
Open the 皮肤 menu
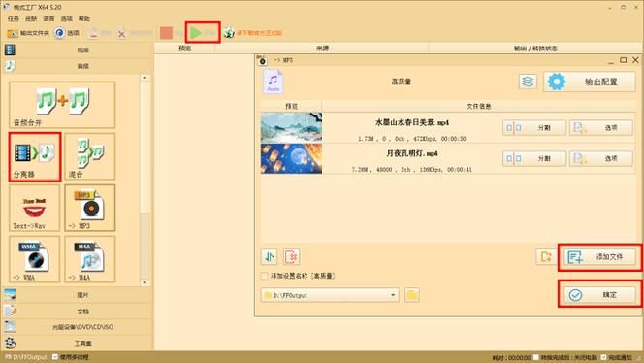[31, 18]
